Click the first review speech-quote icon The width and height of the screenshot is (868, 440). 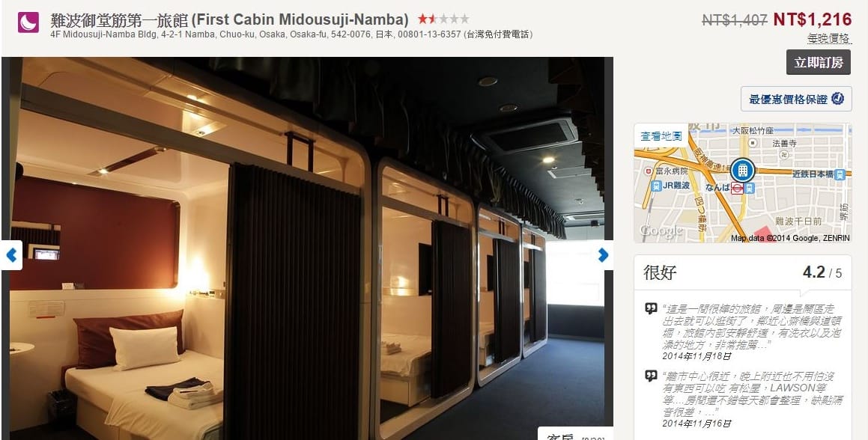coord(651,309)
